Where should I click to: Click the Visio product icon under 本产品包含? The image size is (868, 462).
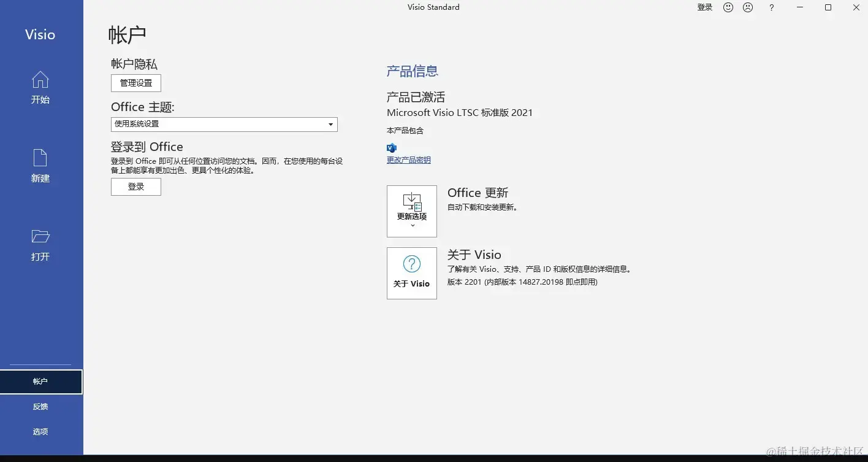click(392, 147)
